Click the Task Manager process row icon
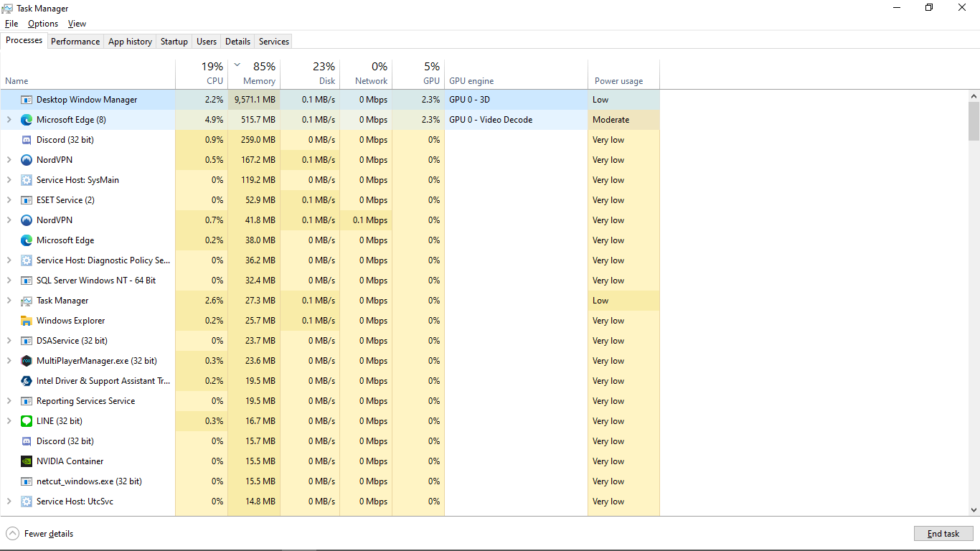Image resolution: width=980 pixels, height=551 pixels. 27,301
